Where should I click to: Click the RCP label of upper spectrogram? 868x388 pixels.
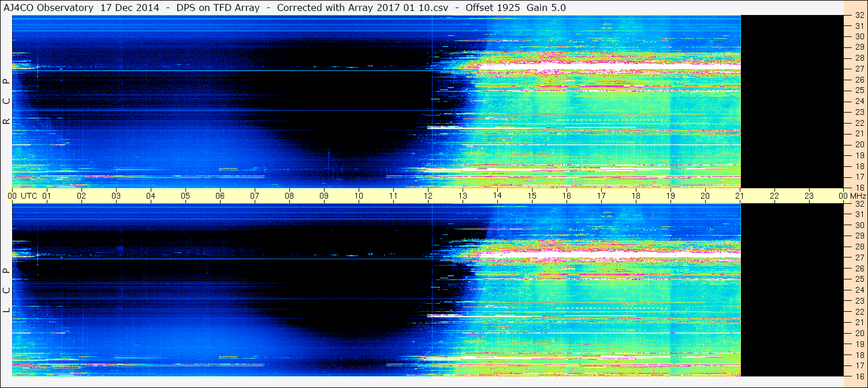point(6,102)
